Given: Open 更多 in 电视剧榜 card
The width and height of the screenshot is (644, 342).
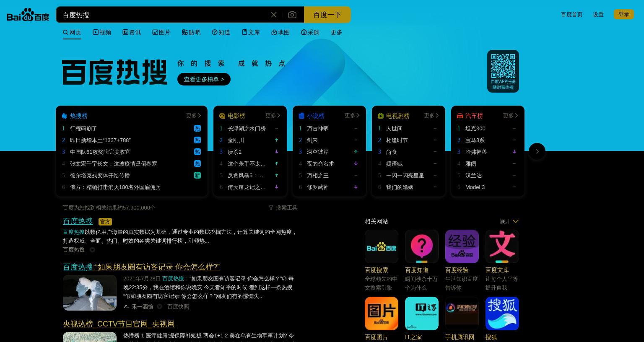Looking at the screenshot, I should point(431,115).
